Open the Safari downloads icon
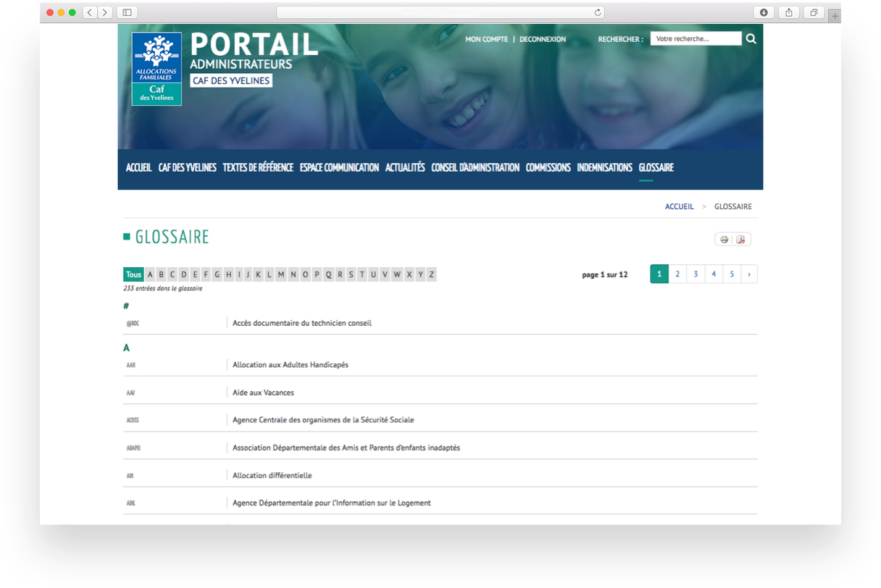 pyautogui.click(x=764, y=12)
